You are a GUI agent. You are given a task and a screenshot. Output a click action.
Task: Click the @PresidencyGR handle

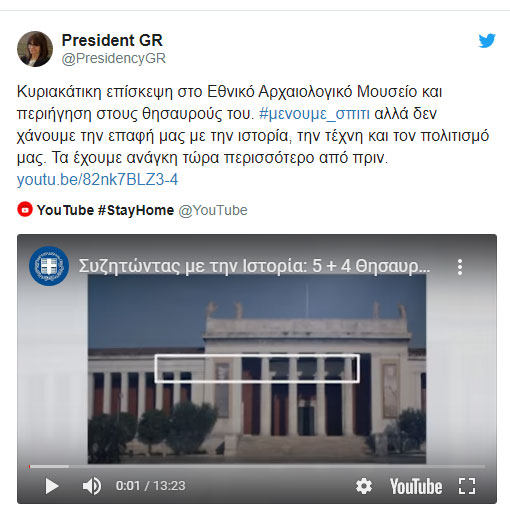114,58
